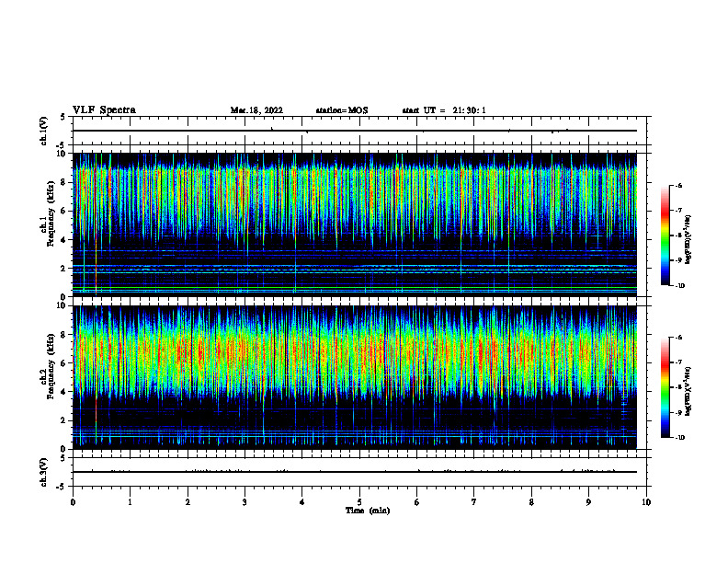Click the "-10" tick on ch.2 colorbar

[x=679, y=437]
